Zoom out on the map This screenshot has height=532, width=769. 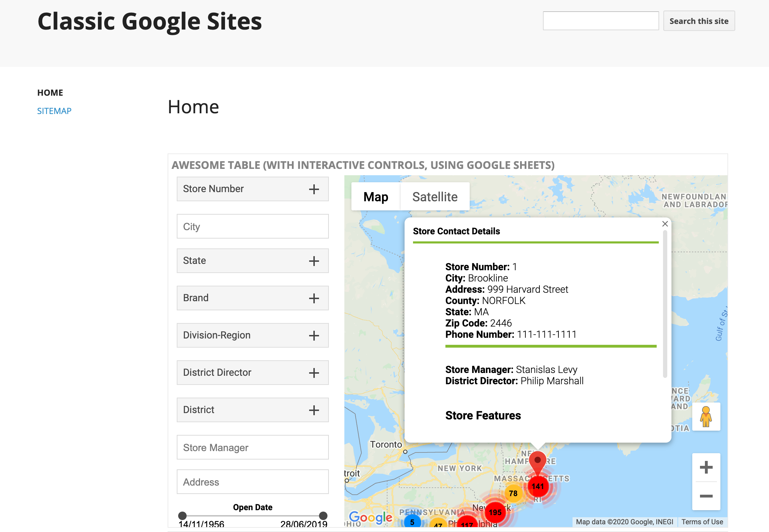(706, 496)
